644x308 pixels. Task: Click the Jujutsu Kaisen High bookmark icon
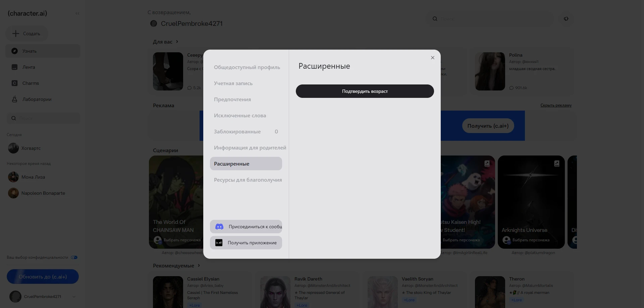(x=487, y=164)
